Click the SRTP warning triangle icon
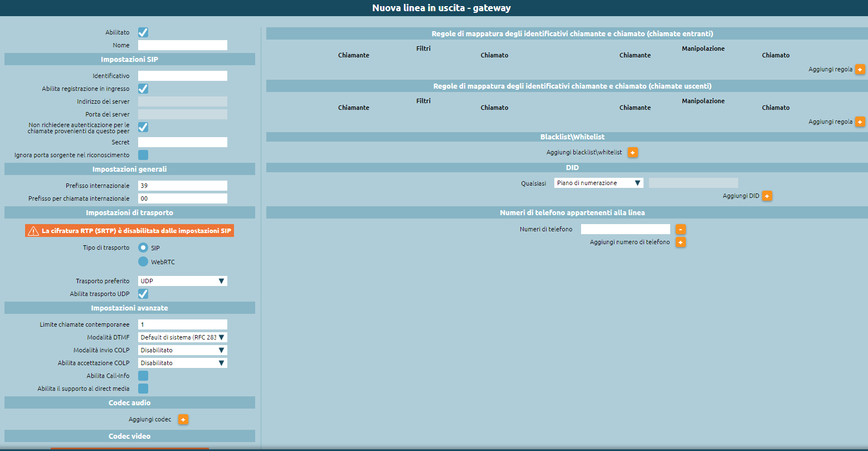The width and height of the screenshot is (868, 451). tap(33, 231)
